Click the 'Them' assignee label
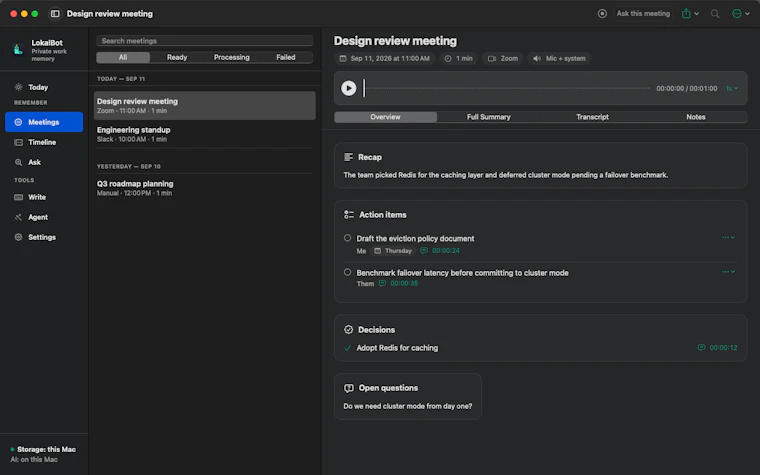Screen dimensions: 760x475 (x=365, y=284)
